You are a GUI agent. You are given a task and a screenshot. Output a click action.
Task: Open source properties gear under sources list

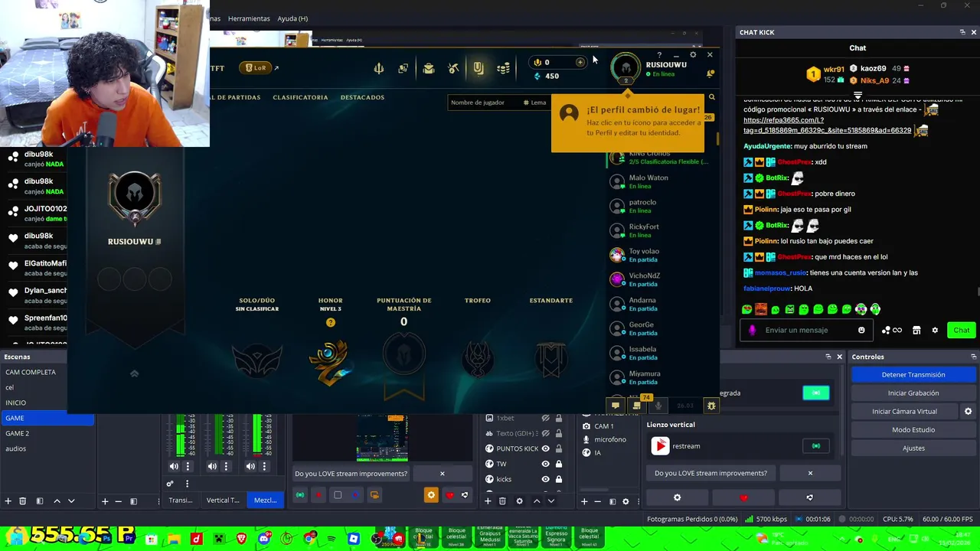point(519,500)
